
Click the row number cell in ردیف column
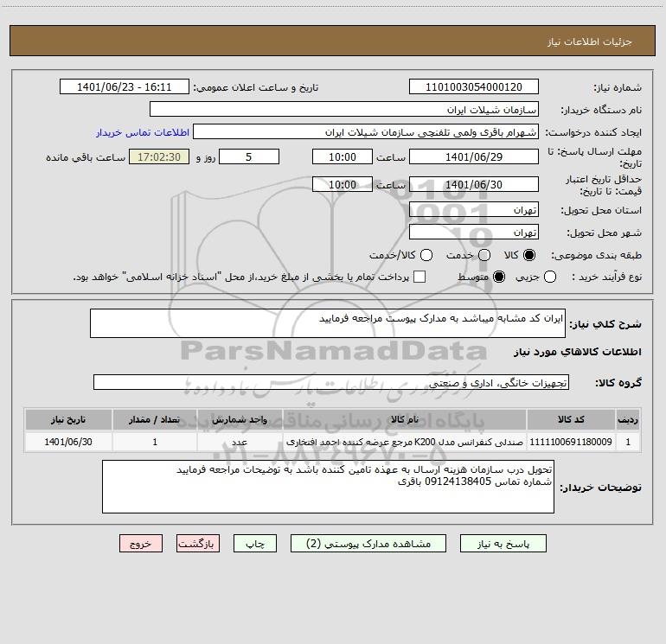628,442
